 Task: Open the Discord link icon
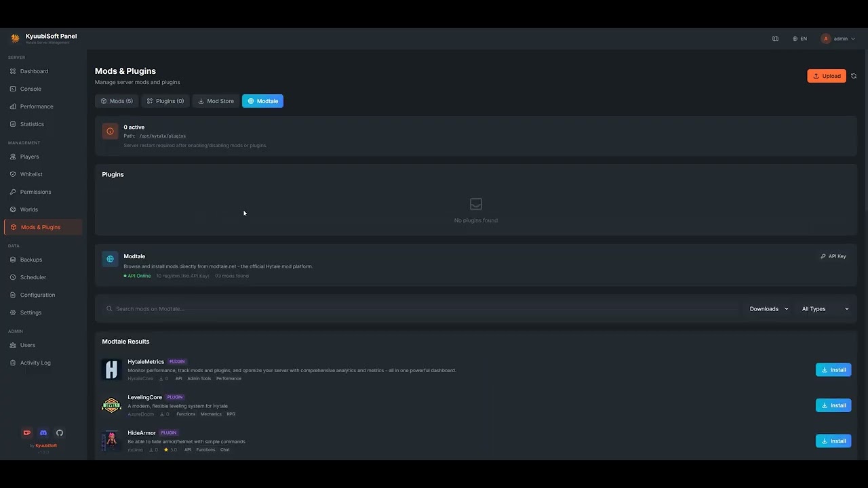click(x=43, y=432)
